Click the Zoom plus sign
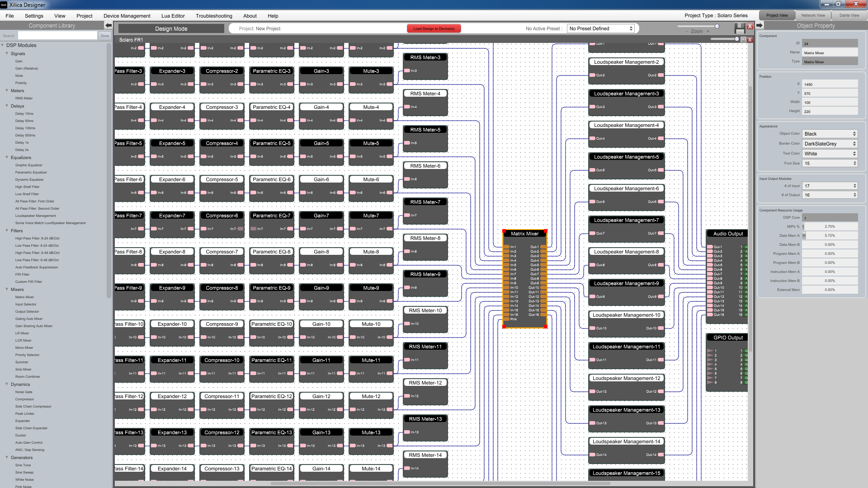Viewport: 868px width, 488px height. 707,31
